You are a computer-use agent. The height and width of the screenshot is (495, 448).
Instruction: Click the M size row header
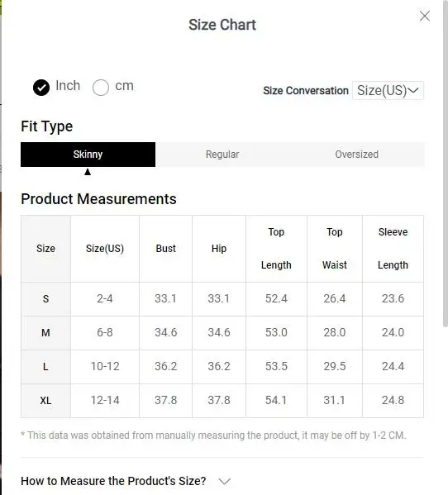45,333
